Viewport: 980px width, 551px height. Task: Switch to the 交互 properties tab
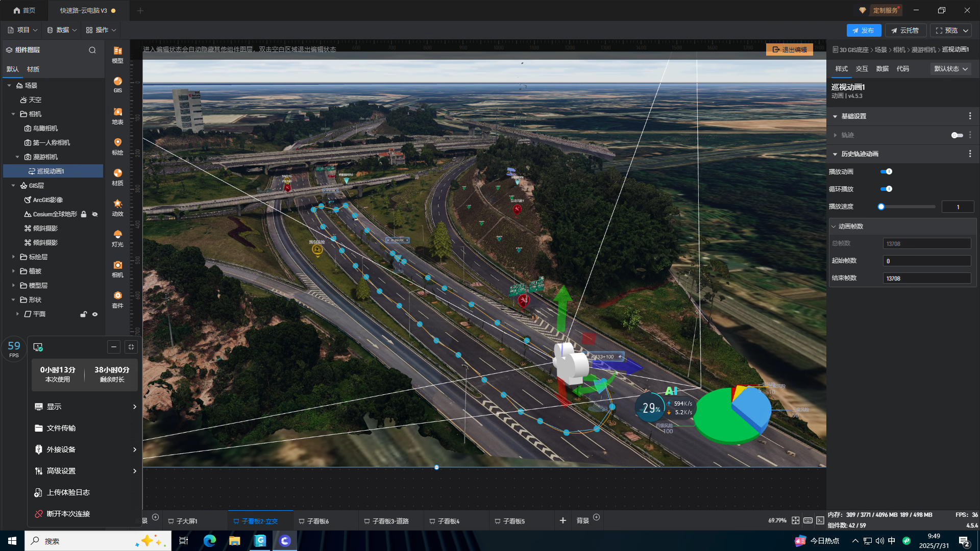pyautogui.click(x=862, y=69)
